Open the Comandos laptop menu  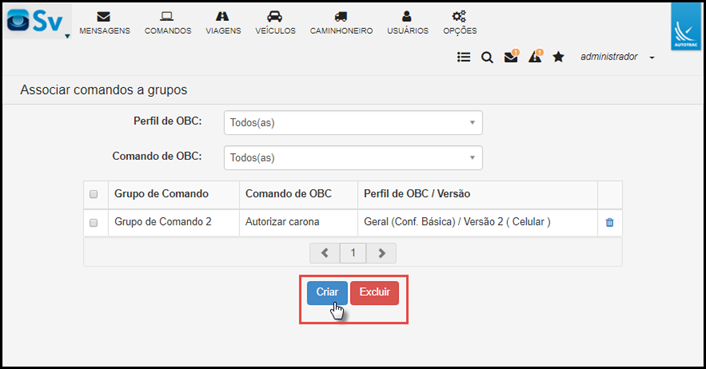click(167, 23)
